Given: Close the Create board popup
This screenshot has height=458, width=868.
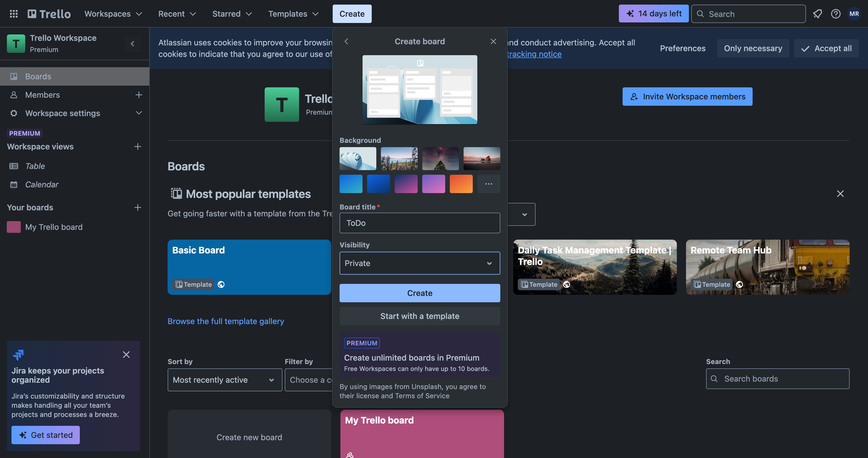Looking at the screenshot, I should click(493, 41).
